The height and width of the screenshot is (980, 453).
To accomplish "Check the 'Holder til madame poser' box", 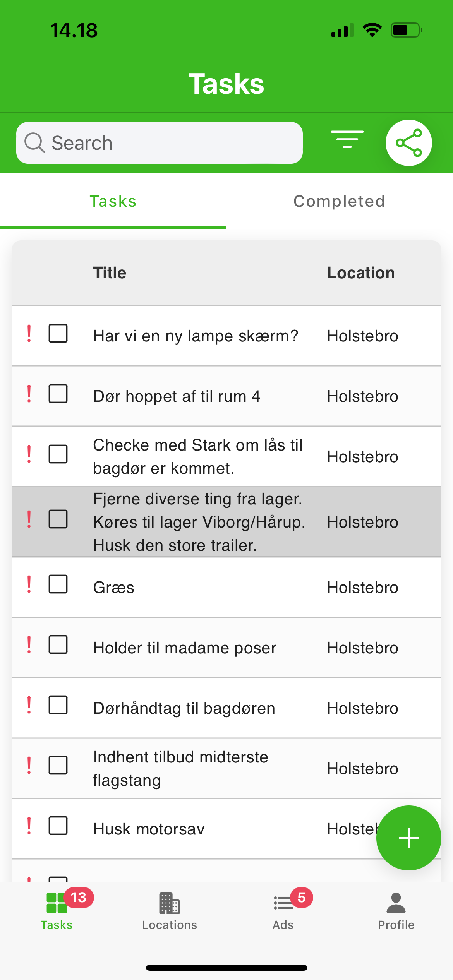I will tap(58, 644).
